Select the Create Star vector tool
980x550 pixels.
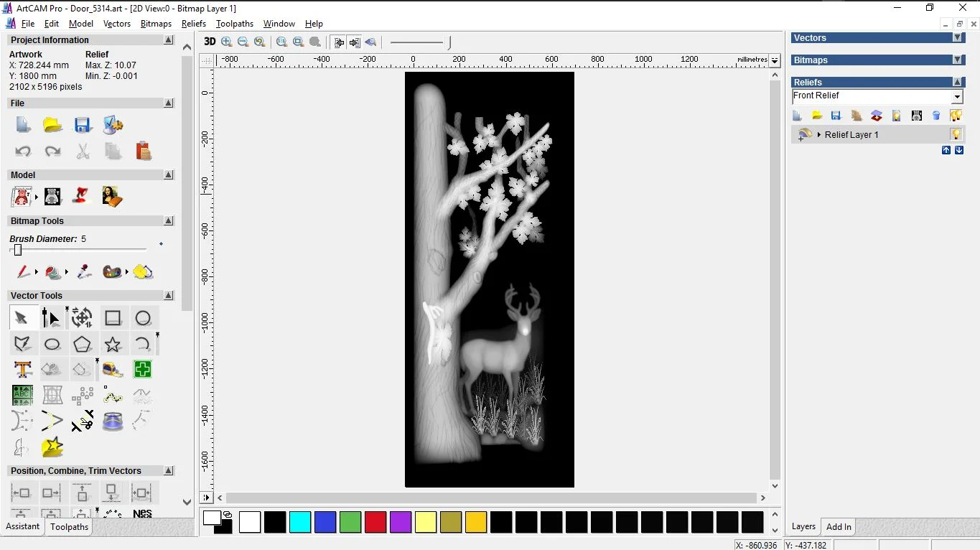(113, 345)
